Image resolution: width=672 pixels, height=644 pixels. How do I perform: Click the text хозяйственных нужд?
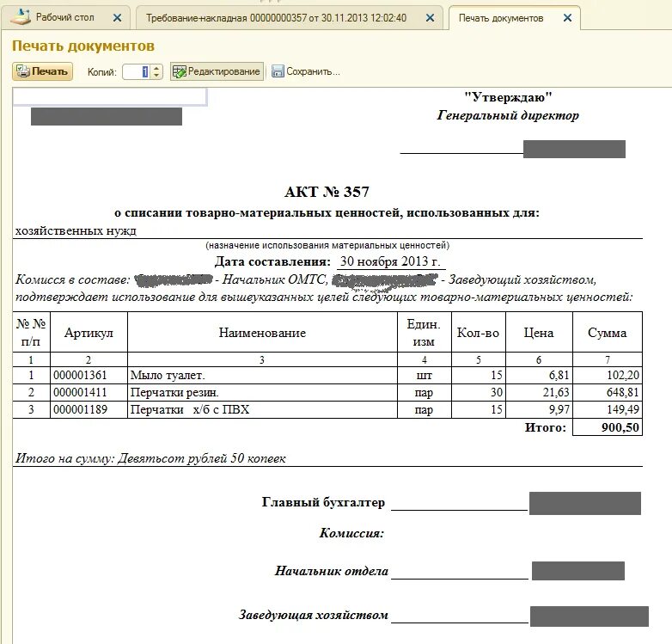[x=76, y=230]
